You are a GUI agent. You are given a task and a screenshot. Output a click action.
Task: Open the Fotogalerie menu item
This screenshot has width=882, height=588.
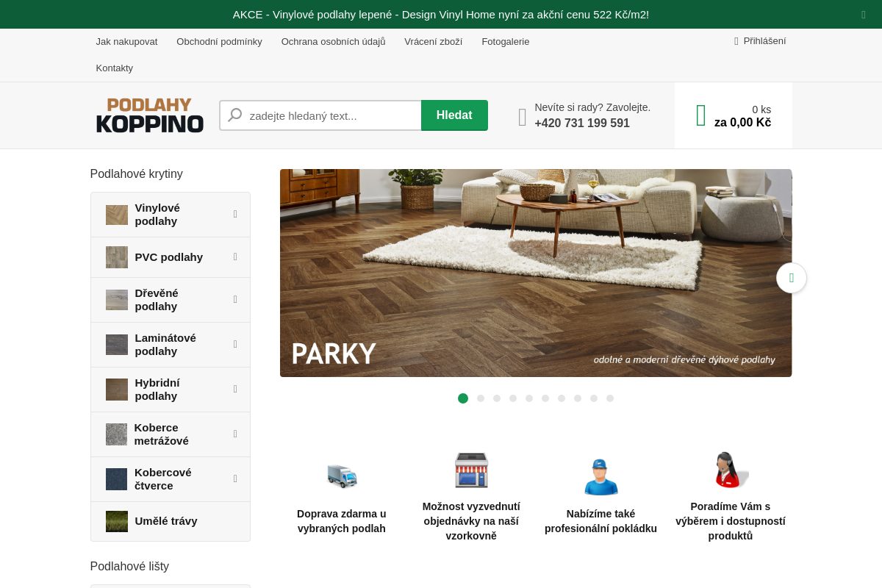point(506,42)
